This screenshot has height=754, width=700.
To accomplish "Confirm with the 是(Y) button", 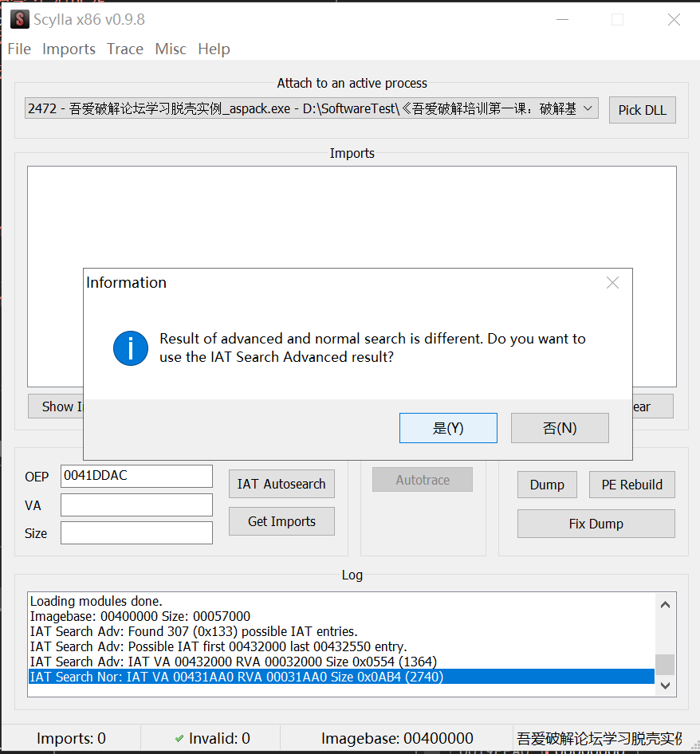I will (448, 428).
